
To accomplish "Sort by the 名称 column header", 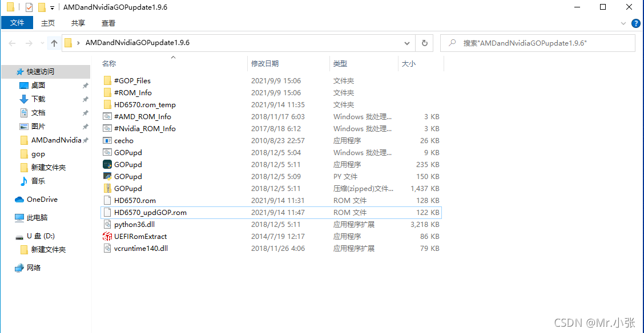I will coord(109,64).
